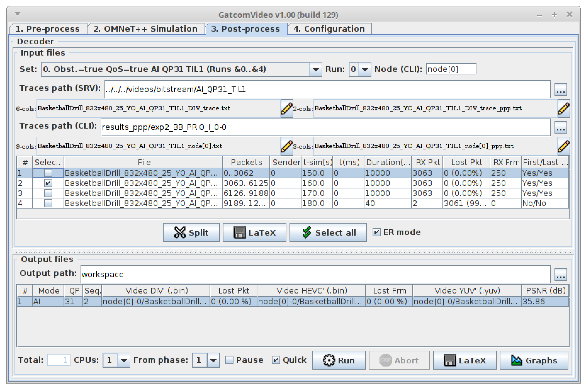Open the 2. OMNeT++ Simulation tab
Viewport: 588px width, 390px height.
point(146,29)
